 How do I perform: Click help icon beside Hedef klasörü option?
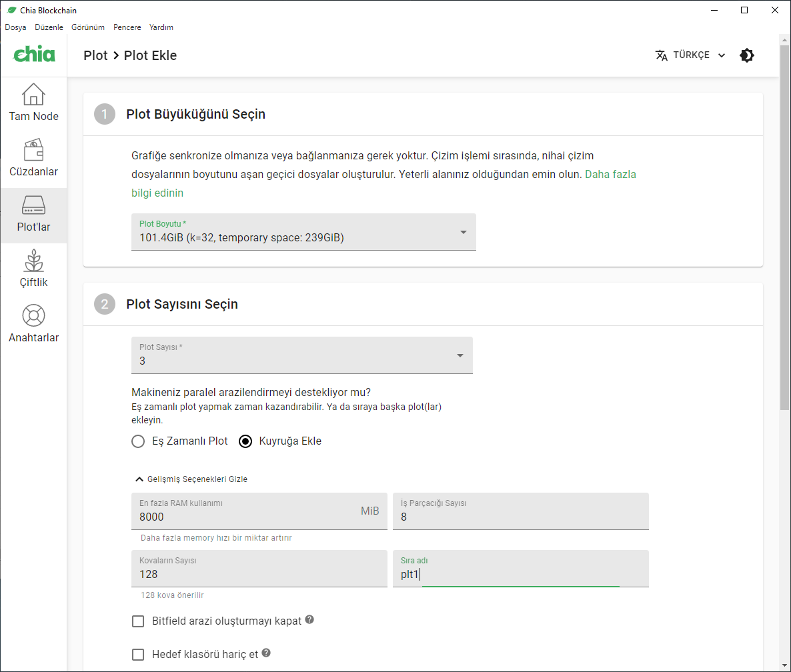(x=267, y=653)
